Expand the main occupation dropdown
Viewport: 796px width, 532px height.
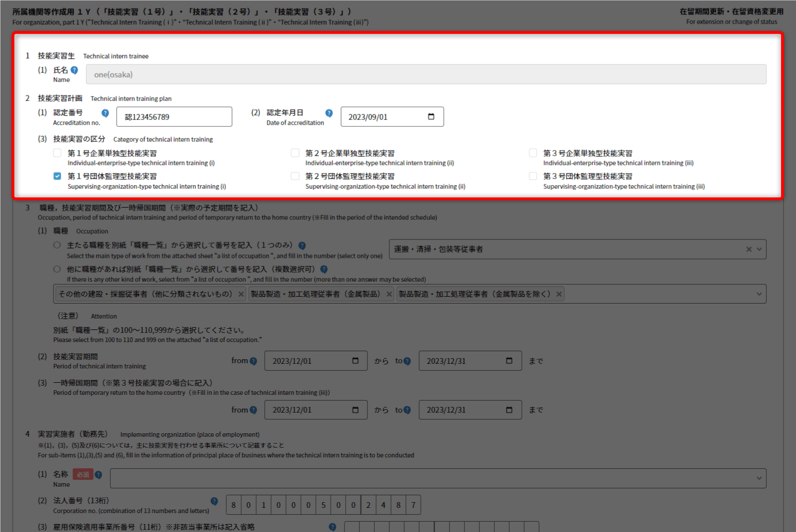(759, 249)
